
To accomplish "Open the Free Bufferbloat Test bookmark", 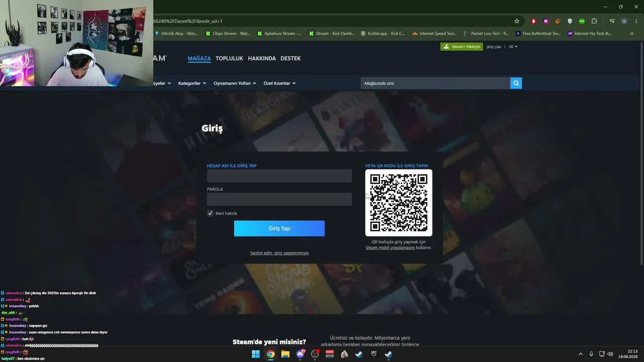I will click(538, 34).
